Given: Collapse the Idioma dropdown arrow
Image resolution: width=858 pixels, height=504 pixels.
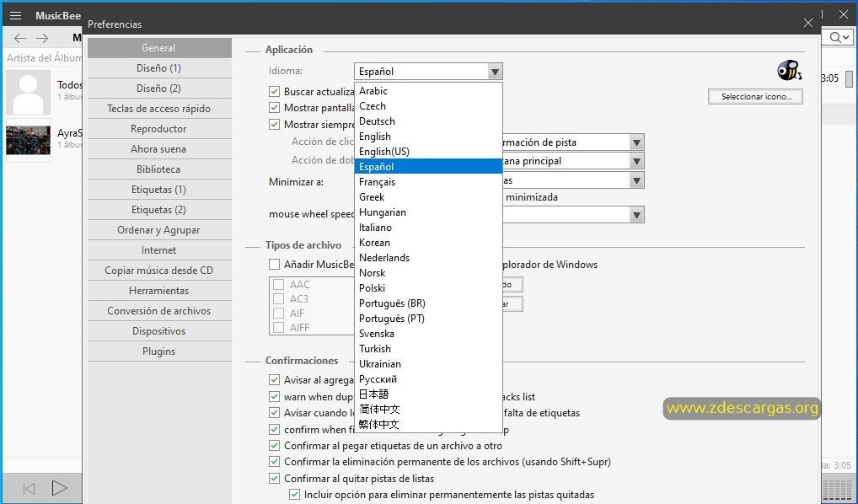Looking at the screenshot, I should (495, 72).
